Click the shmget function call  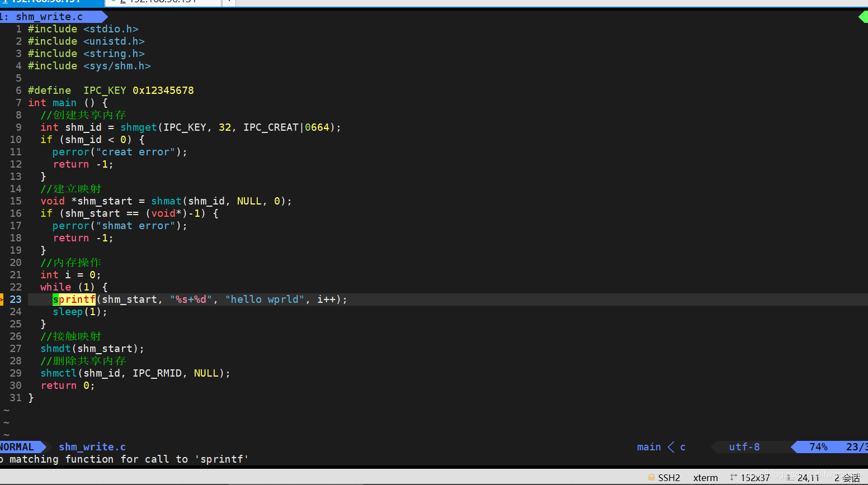point(139,127)
